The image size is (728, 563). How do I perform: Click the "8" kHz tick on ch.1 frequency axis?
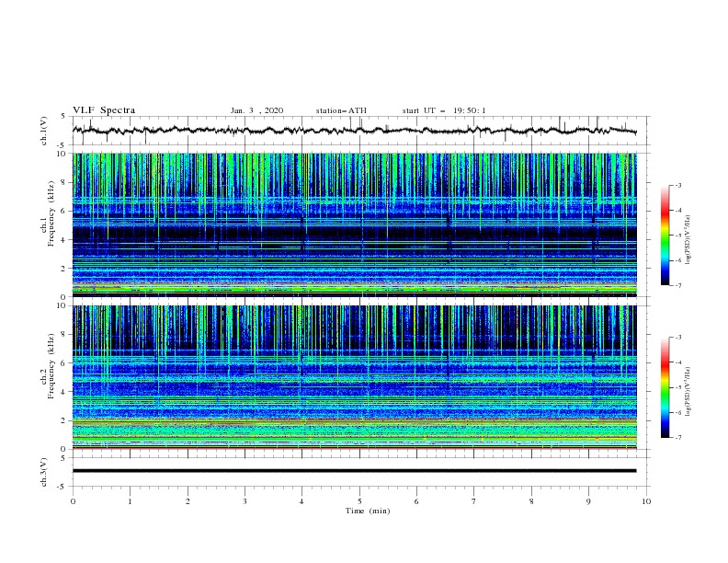(64, 182)
